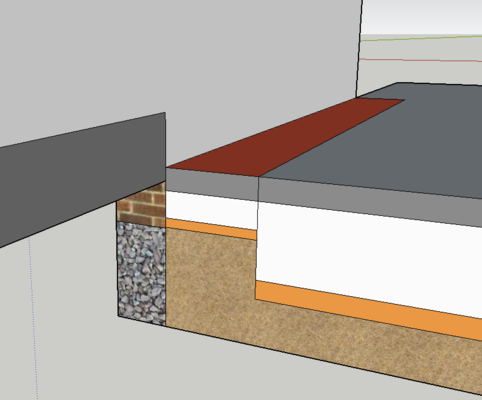
Task: Select the thin orange strip near brick
Action: [211, 229]
